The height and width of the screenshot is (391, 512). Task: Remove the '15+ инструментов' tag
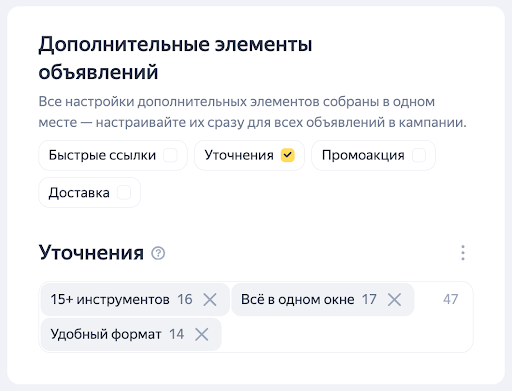(210, 299)
